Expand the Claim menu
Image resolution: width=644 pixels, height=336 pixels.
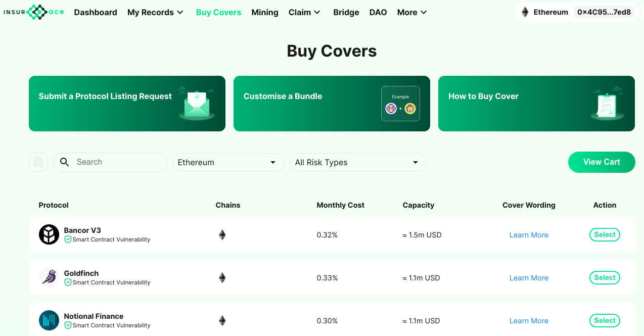(304, 12)
